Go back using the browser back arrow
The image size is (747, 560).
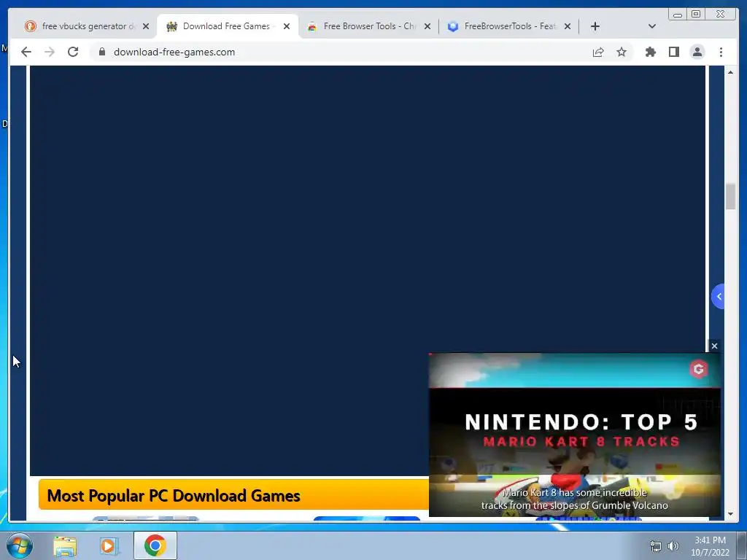[26, 52]
